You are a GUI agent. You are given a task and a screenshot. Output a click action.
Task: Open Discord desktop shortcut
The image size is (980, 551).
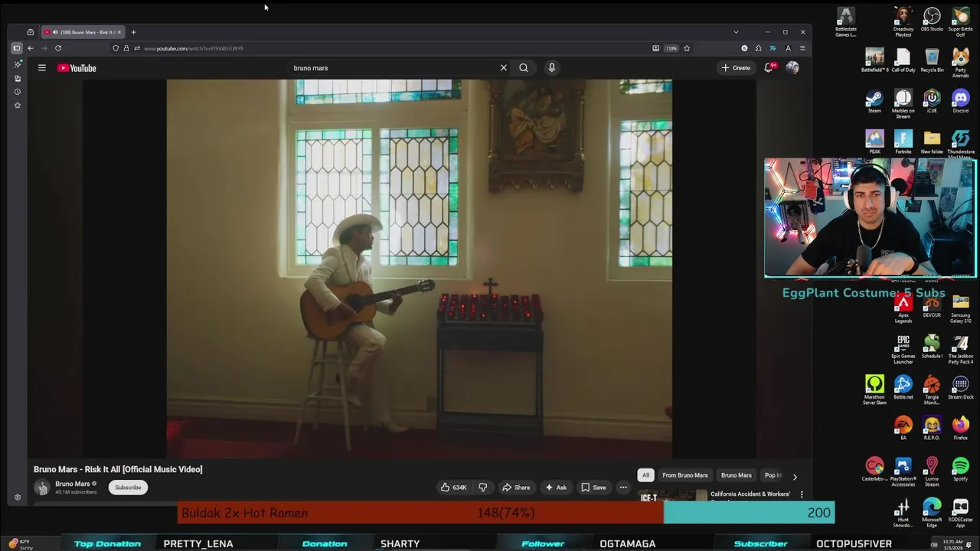pos(960,102)
